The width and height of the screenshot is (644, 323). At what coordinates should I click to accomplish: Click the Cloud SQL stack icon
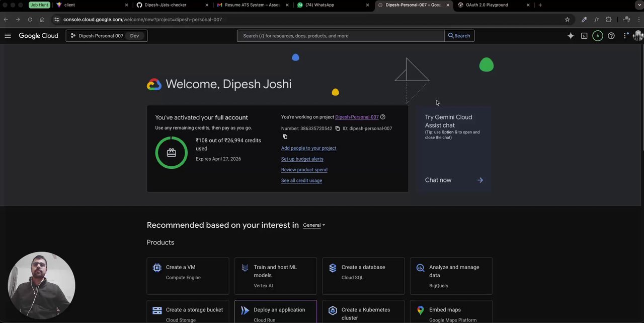pos(333,268)
